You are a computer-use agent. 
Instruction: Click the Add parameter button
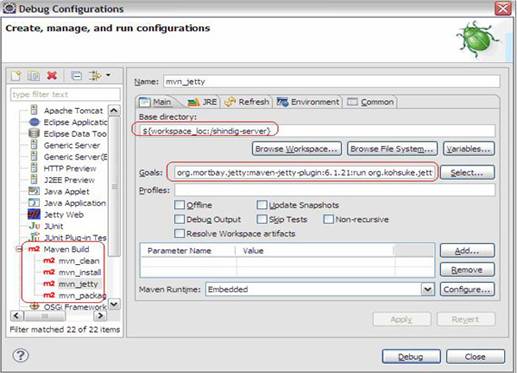tap(467, 251)
